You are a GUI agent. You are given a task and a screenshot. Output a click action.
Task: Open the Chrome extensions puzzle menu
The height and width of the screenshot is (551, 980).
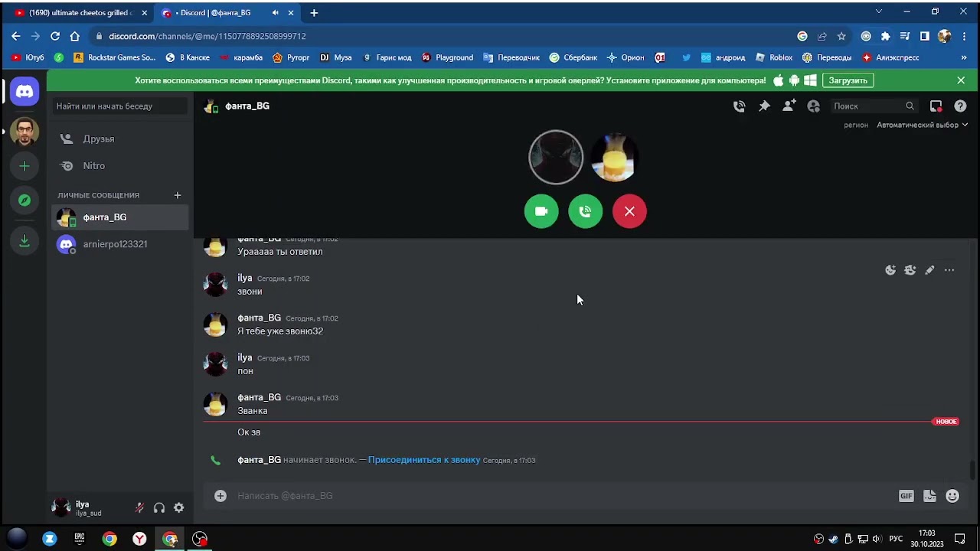[x=886, y=36]
